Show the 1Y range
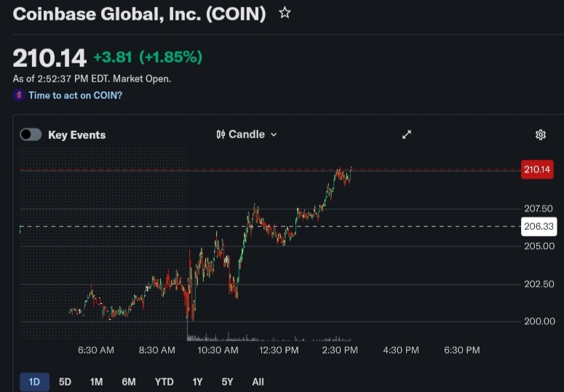Screen dimensions: 564x392 [197, 382]
